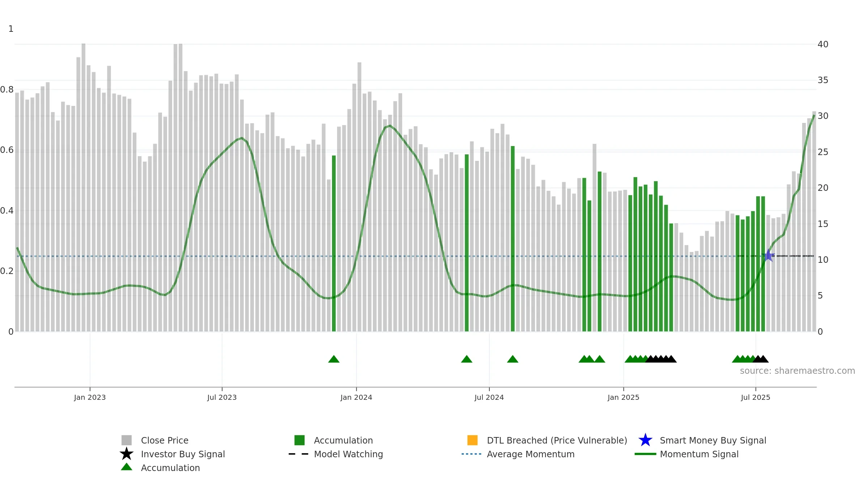Select the accumulation triangle before Jan 2024
Image resolution: width=868 pixels, height=488 pixels.
pos(334,359)
